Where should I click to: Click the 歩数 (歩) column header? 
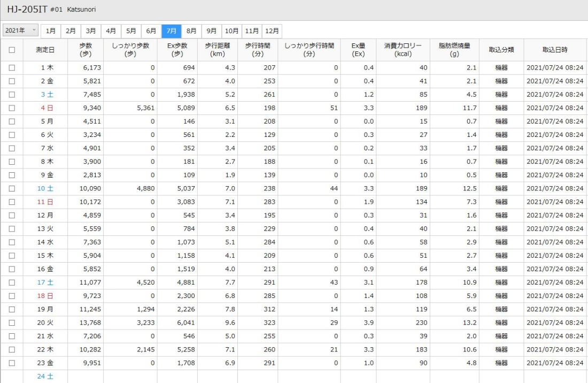pyautogui.click(x=86, y=50)
